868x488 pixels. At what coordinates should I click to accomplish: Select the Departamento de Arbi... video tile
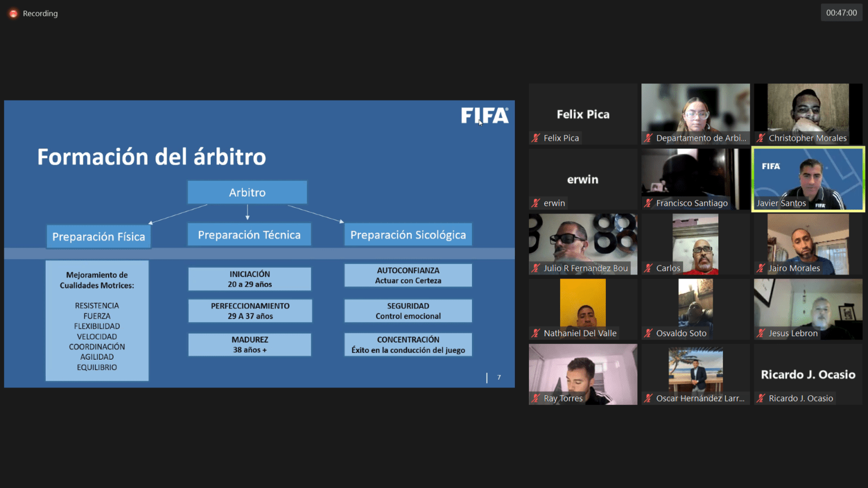pyautogui.click(x=695, y=114)
